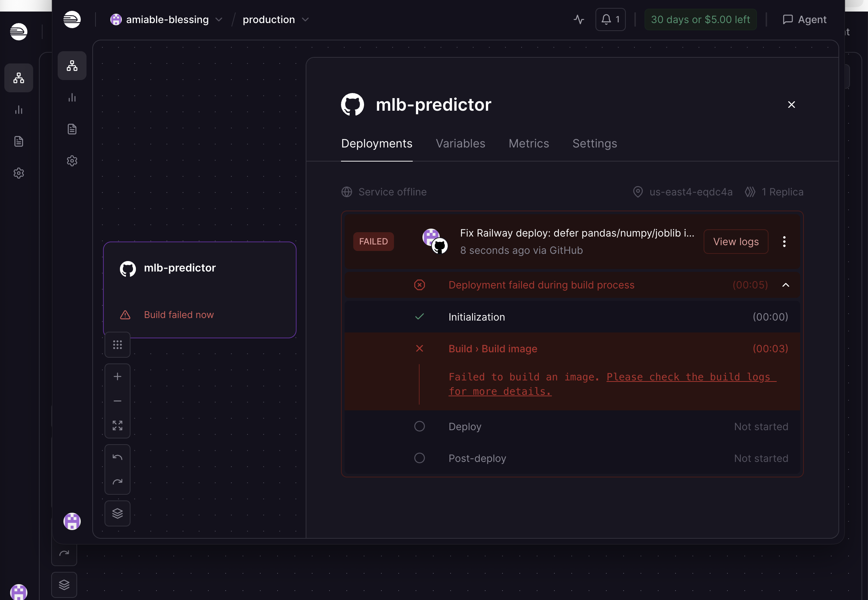
Task: Collapse the failed deployment details chevron
Action: click(x=785, y=285)
